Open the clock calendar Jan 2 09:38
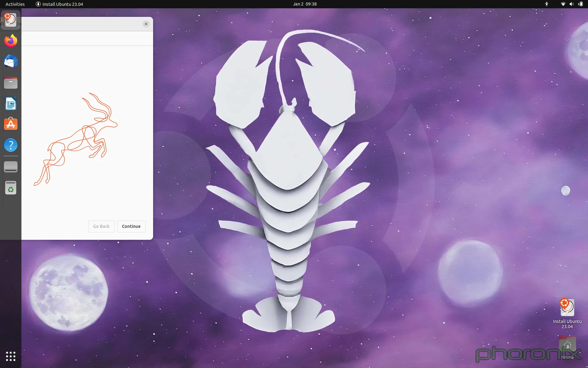Image resolution: width=588 pixels, height=368 pixels. pos(304,4)
